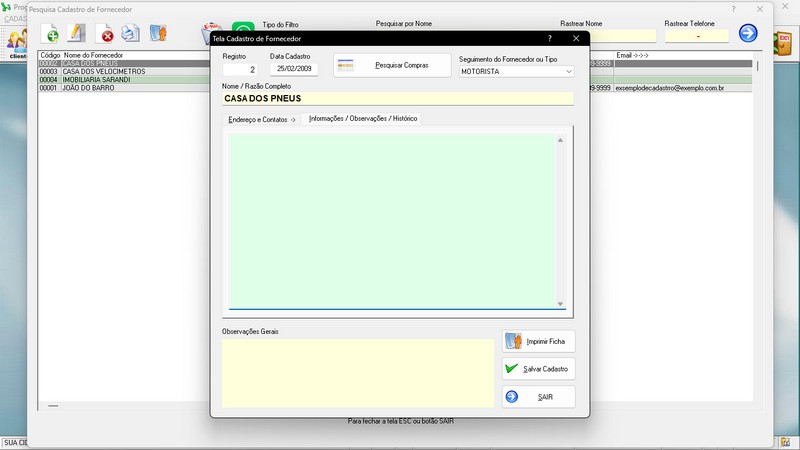
Task: Click the green WhatsApp icon
Action: [243, 30]
